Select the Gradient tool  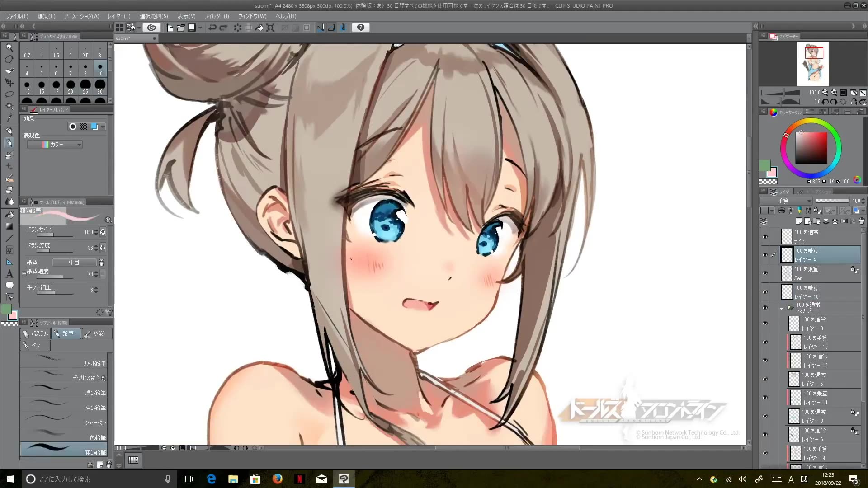9,226
